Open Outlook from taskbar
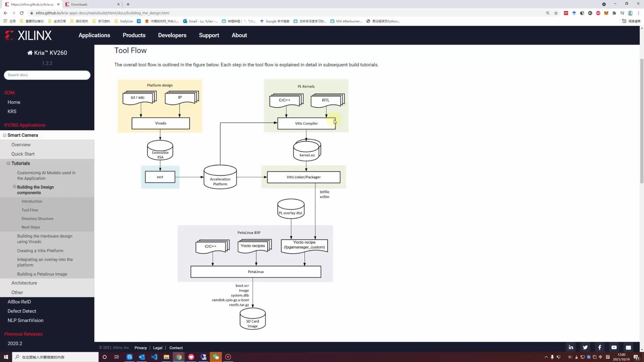Screen dimensions: 644x362 click(x=142, y=357)
